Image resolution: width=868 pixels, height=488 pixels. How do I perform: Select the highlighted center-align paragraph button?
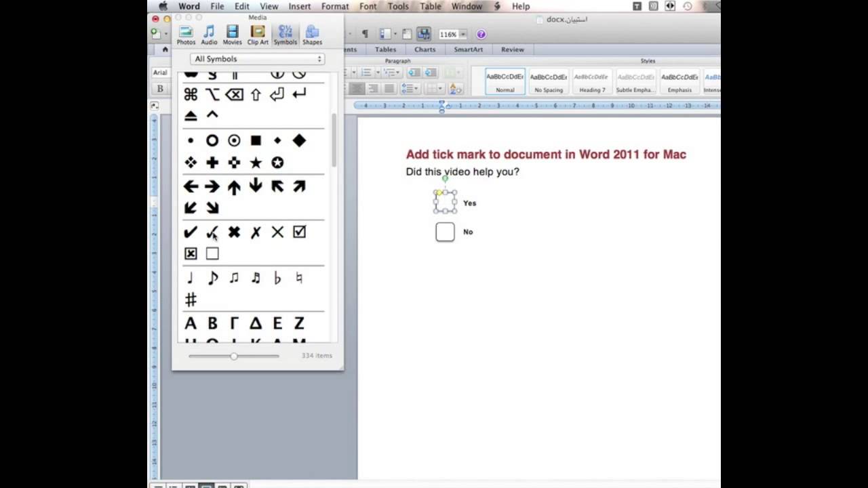point(357,89)
